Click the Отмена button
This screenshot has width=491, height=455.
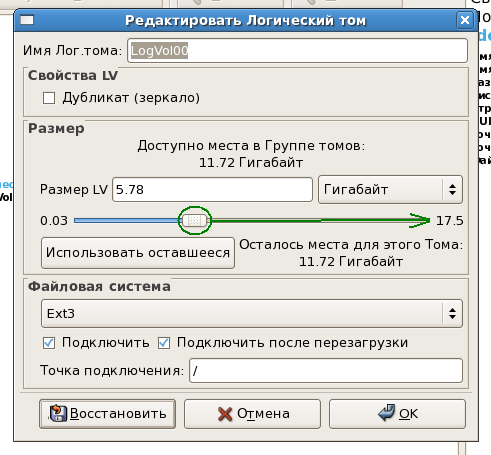click(252, 414)
